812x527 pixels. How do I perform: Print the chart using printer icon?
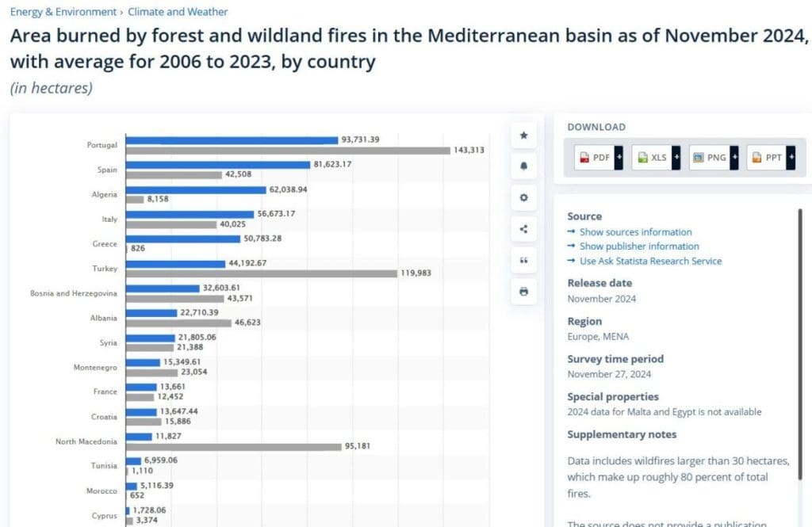coord(523,292)
